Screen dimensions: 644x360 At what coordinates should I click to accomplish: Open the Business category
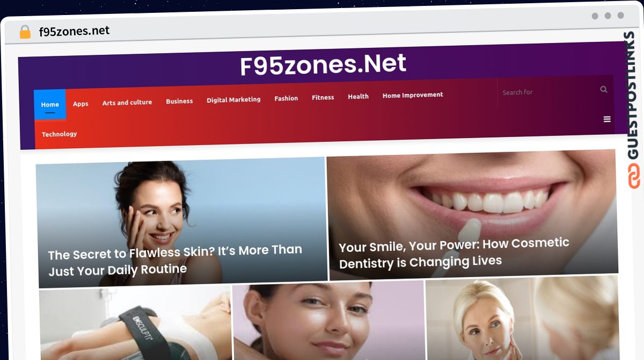[x=179, y=101]
